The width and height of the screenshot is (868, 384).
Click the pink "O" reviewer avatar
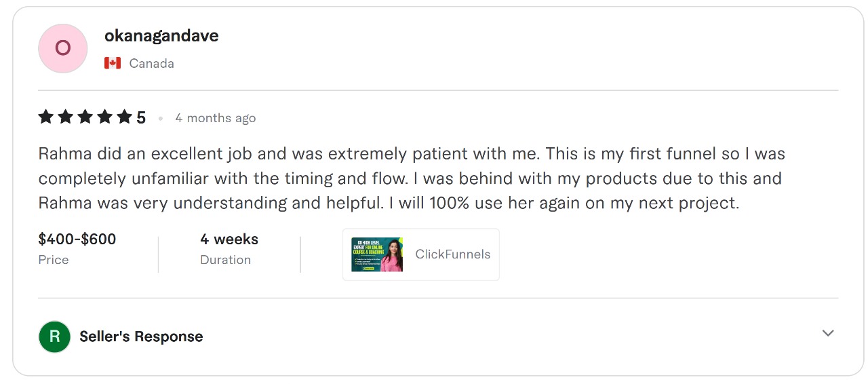click(x=62, y=48)
